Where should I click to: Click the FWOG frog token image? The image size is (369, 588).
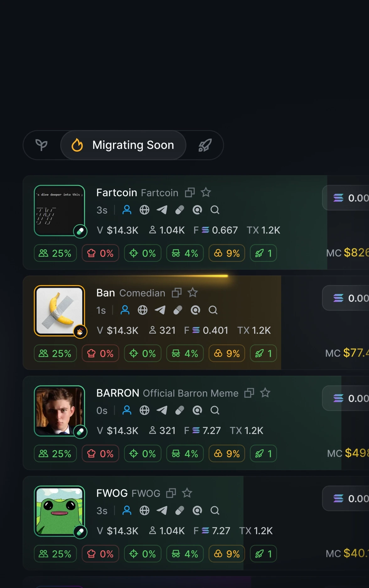pos(59,511)
